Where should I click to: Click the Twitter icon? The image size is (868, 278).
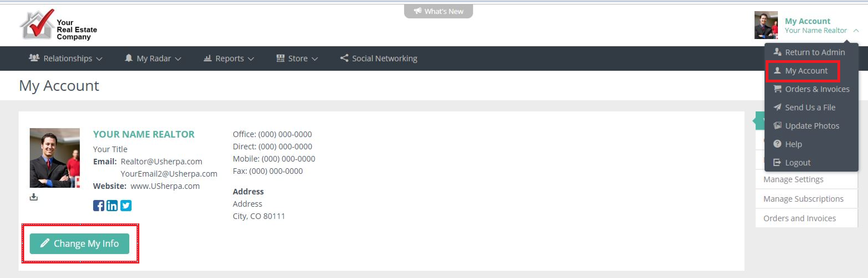[x=126, y=206]
